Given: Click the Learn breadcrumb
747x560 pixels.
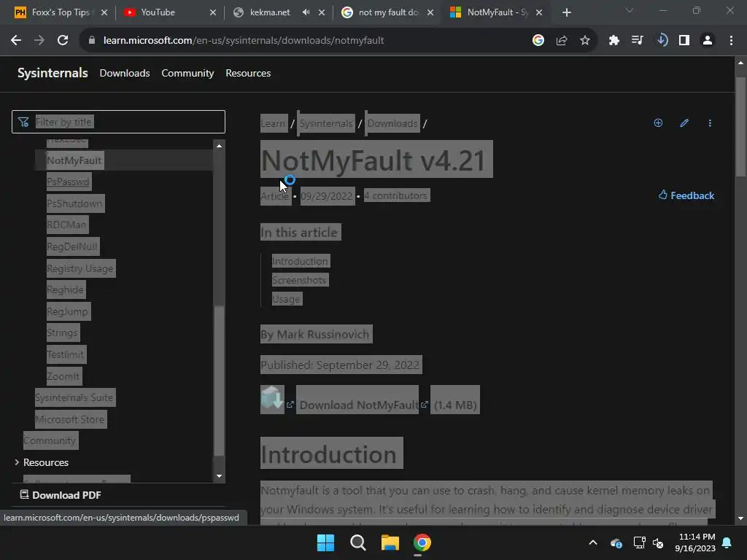Looking at the screenshot, I should 273,123.
